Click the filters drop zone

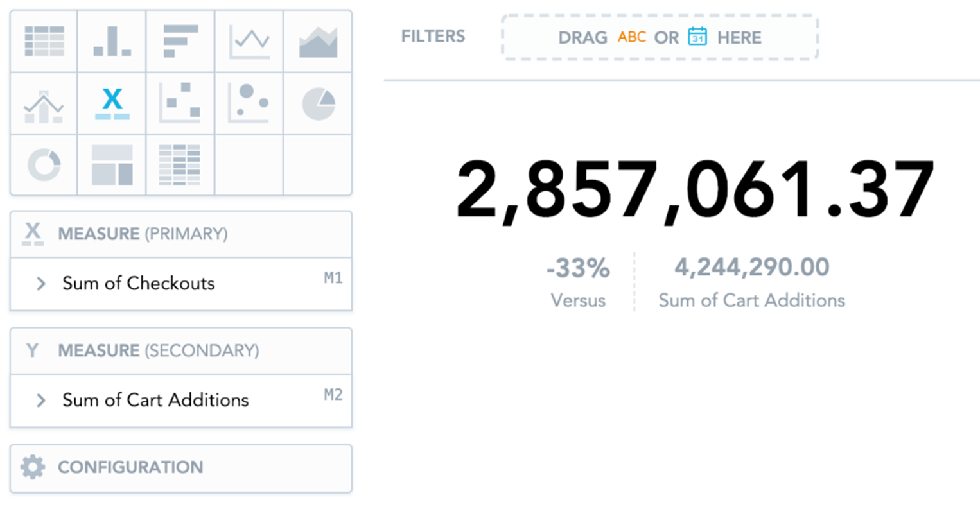point(660,37)
